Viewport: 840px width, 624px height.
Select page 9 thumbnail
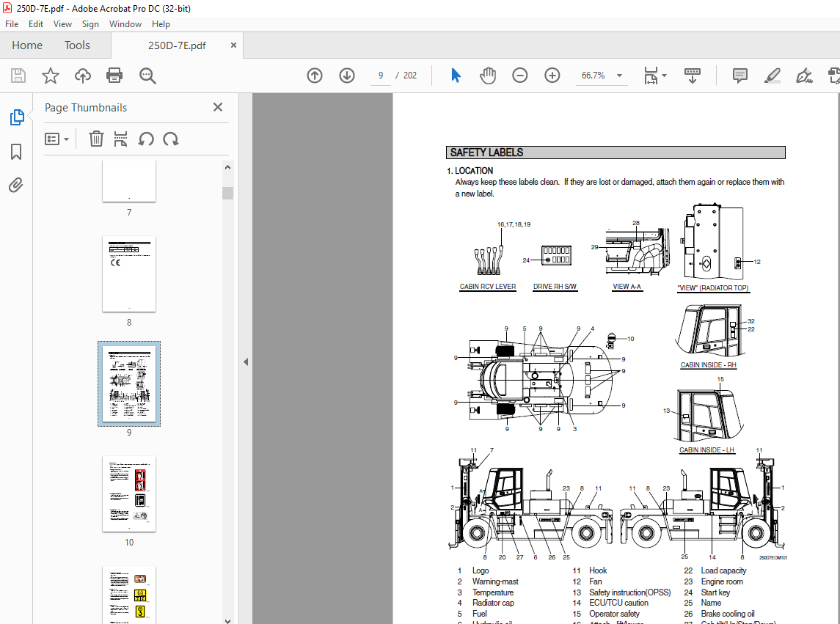(x=129, y=383)
